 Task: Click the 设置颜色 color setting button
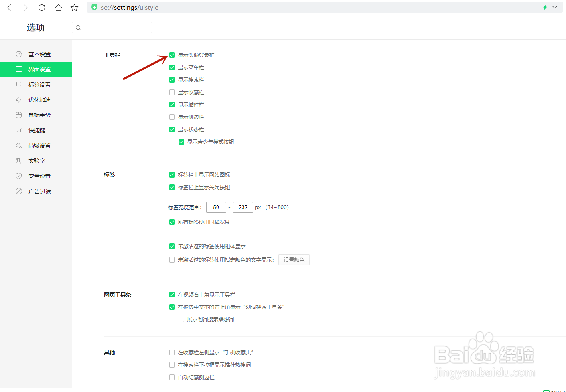294,259
